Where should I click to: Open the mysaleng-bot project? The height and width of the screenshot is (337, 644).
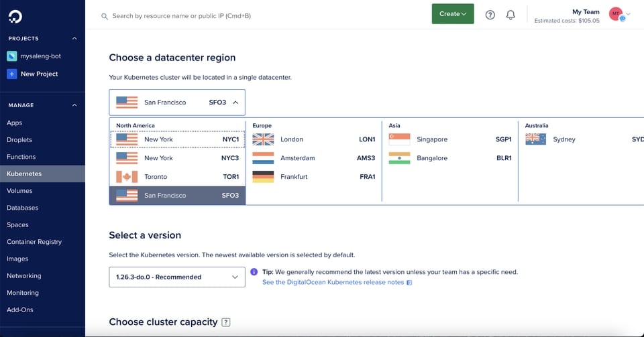click(41, 56)
